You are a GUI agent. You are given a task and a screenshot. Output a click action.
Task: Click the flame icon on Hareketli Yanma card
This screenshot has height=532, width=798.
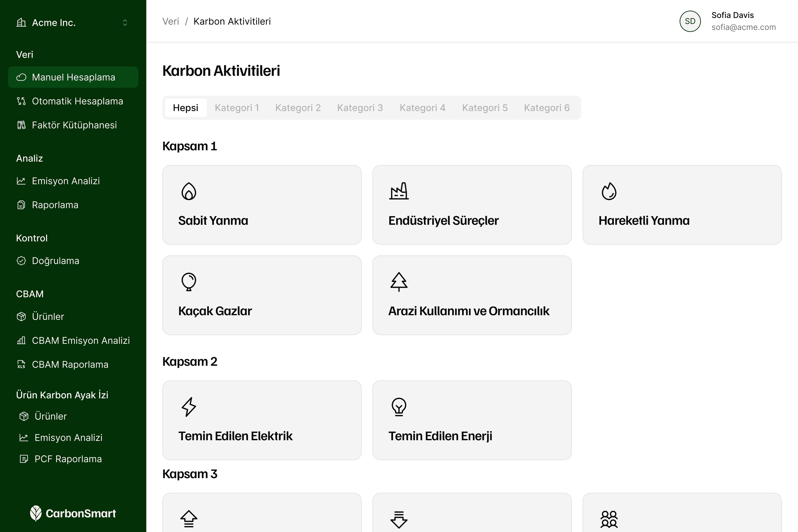coord(609,191)
